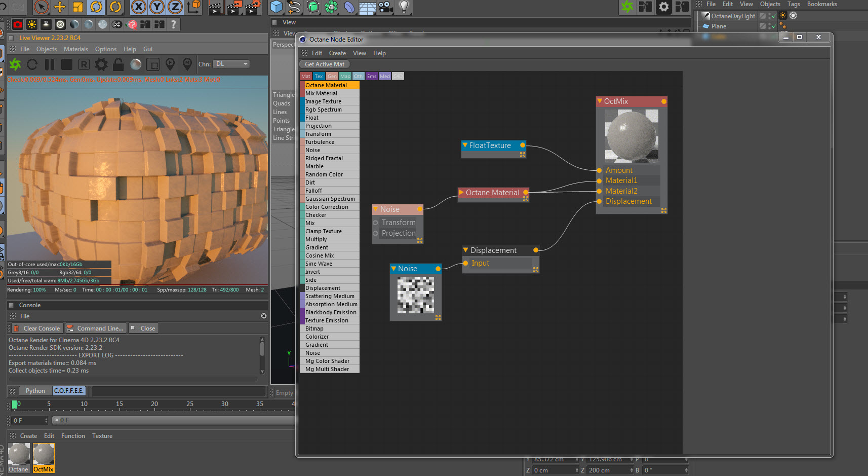This screenshot has height=476, width=868.
Task: Click the red Octane camera icon
Action: (x=18, y=24)
